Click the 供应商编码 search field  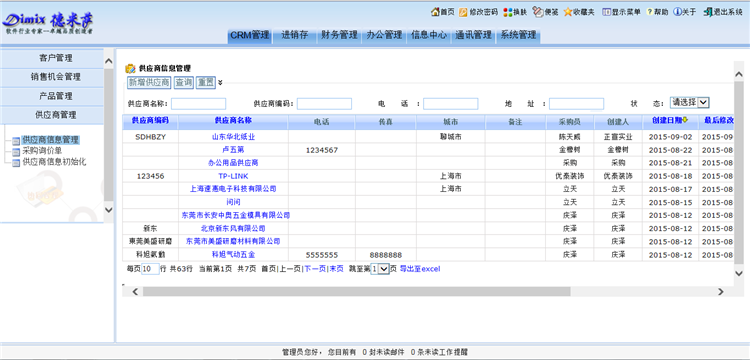point(324,104)
